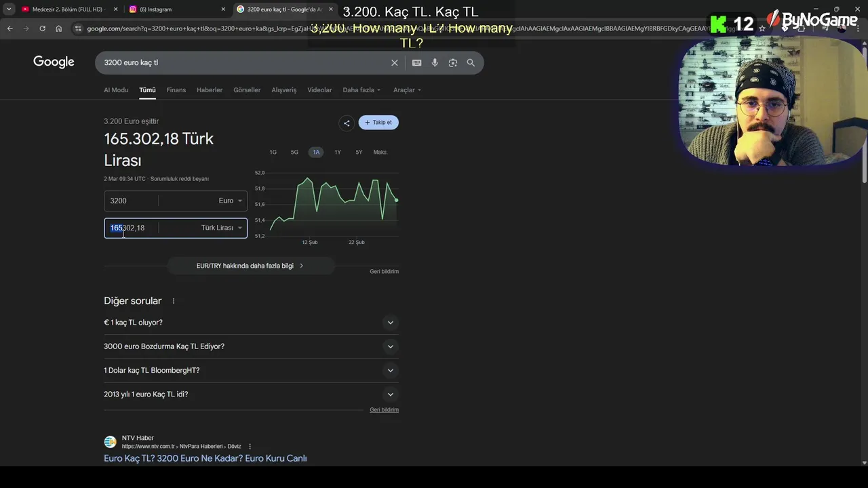Select the AI Modu search tab
The image size is (868, 488).
[x=116, y=90]
